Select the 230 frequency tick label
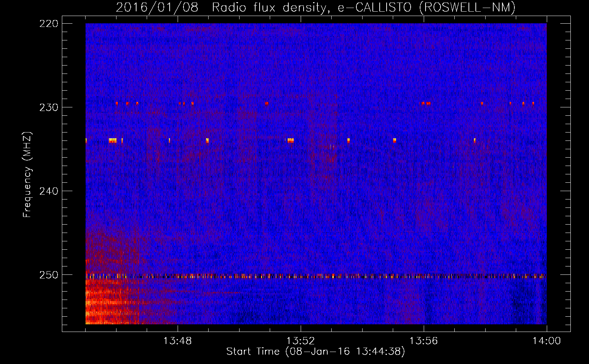 pos(49,107)
